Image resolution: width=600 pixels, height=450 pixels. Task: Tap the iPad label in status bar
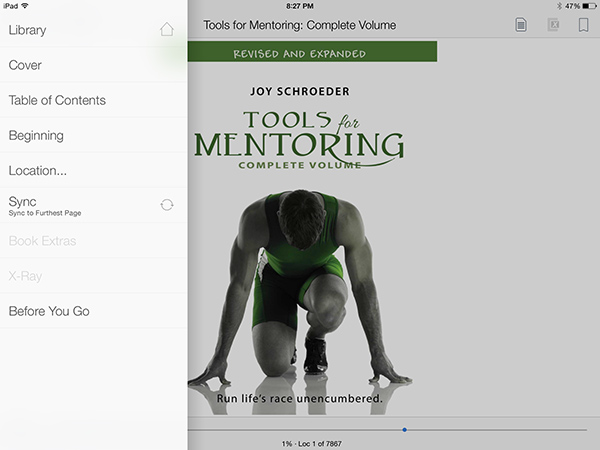click(x=11, y=6)
